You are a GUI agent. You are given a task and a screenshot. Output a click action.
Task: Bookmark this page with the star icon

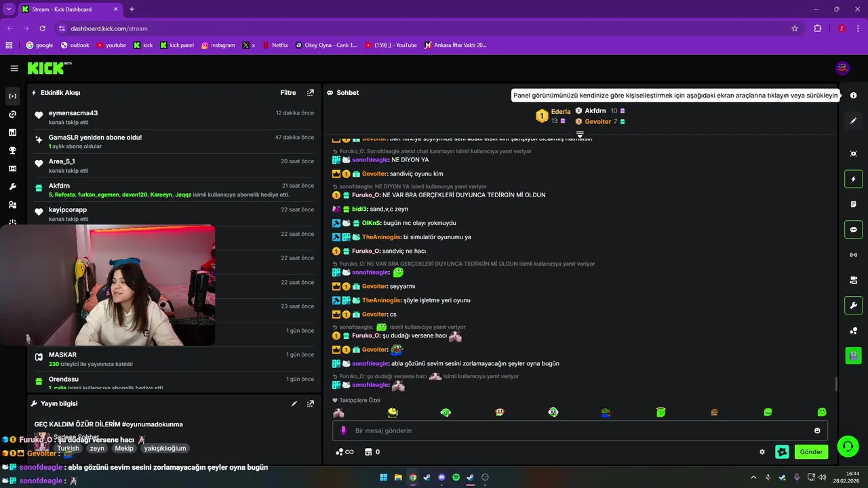coord(795,28)
